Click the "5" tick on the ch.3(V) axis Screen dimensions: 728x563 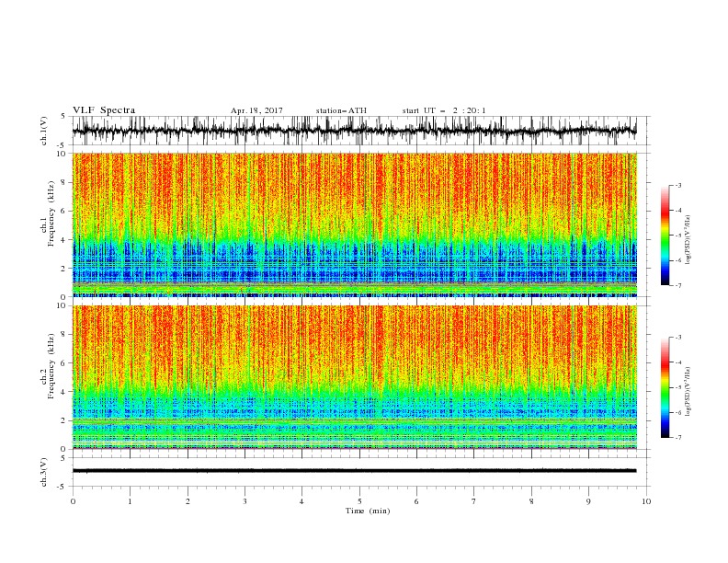64,458
